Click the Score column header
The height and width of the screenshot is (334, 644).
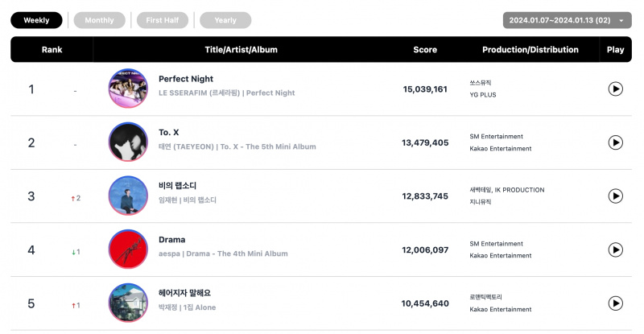[x=425, y=50]
